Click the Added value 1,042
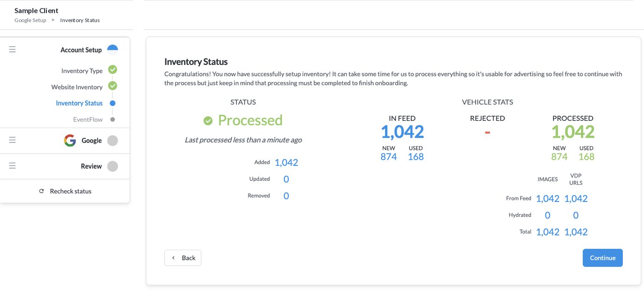Viewport: 644px width, 293px height. 286,163
